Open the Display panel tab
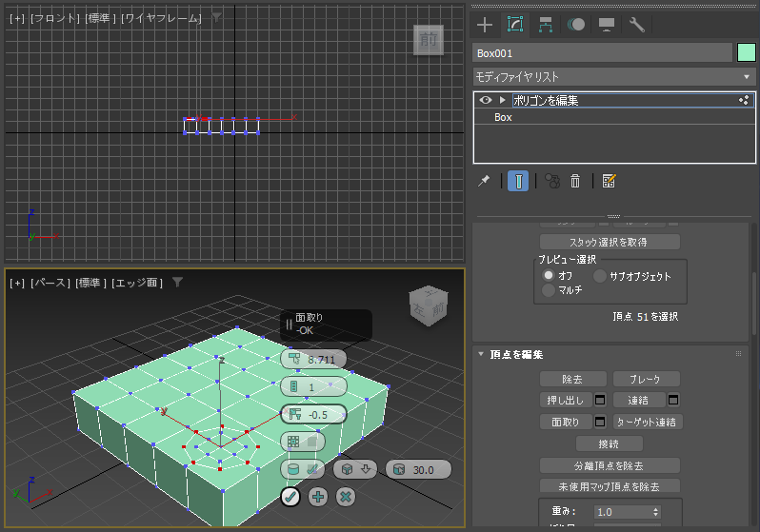Viewport: 760px width, 532px height. point(607,24)
